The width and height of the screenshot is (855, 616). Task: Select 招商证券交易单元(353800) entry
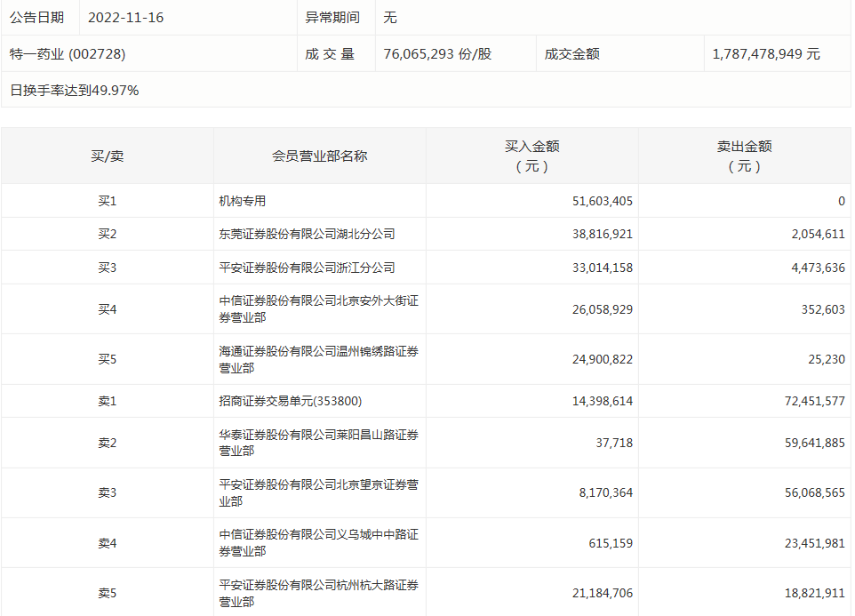pyautogui.click(x=290, y=401)
